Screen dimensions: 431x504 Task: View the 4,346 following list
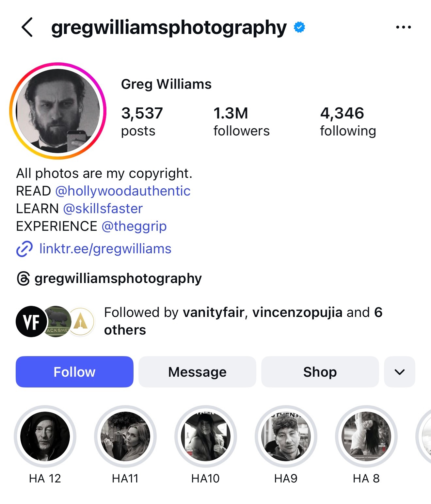(348, 121)
